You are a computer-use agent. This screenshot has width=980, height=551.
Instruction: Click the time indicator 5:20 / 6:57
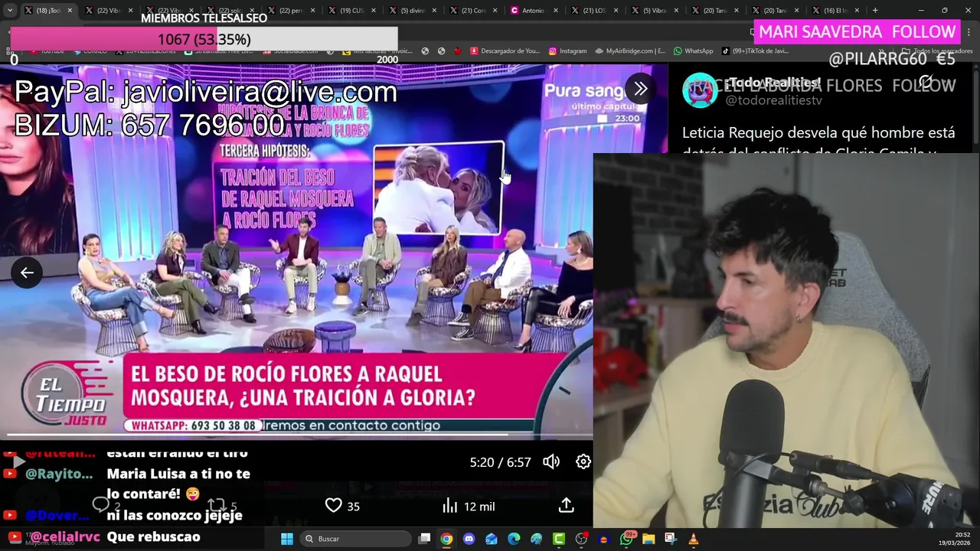(500, 462)
